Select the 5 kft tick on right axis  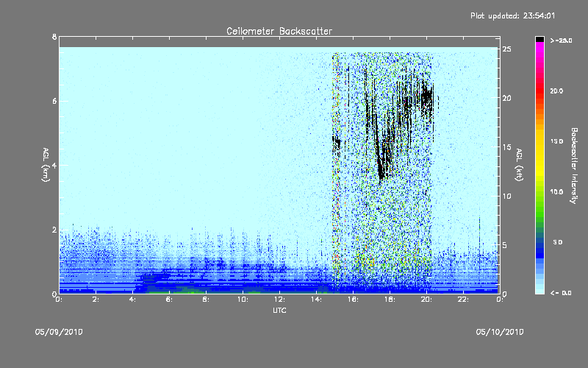[506, 245]
